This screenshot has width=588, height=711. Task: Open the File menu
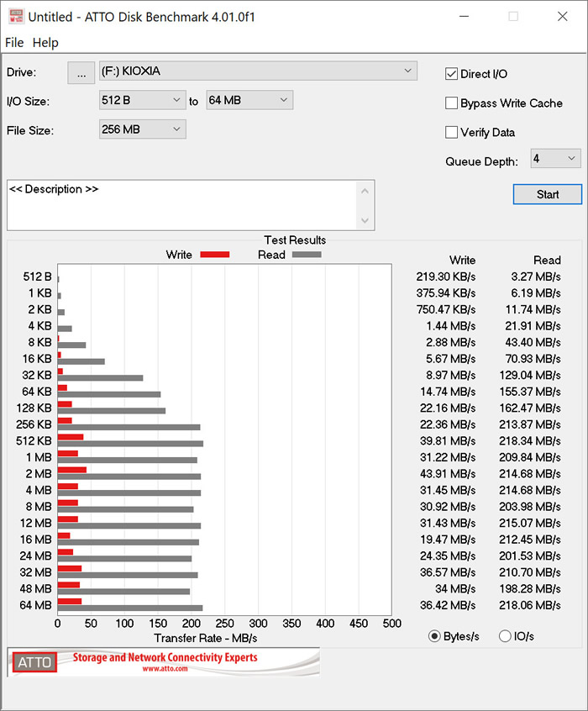click(14, 43)
